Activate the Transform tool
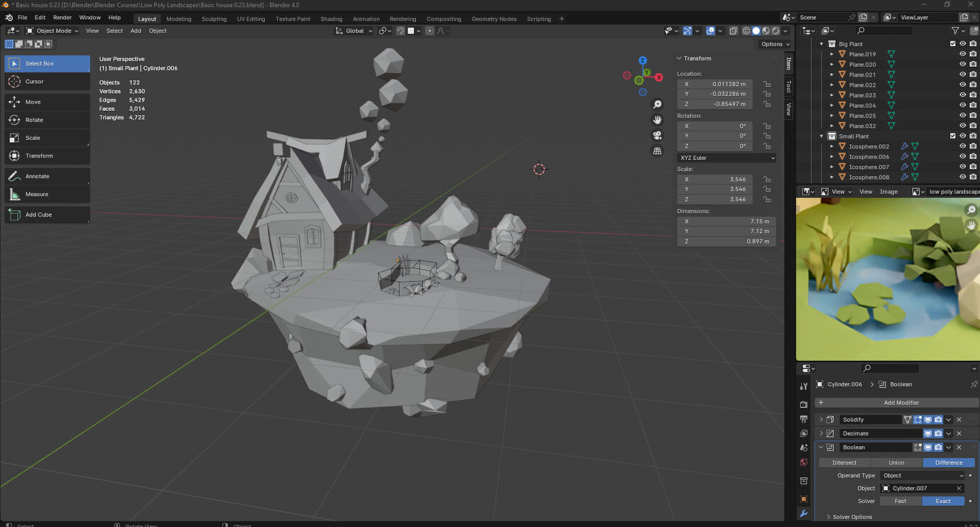 (x=48, y=156)
